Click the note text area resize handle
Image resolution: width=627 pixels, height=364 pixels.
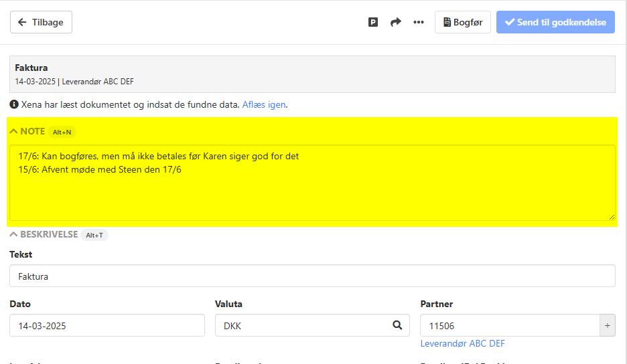point(611,216)
